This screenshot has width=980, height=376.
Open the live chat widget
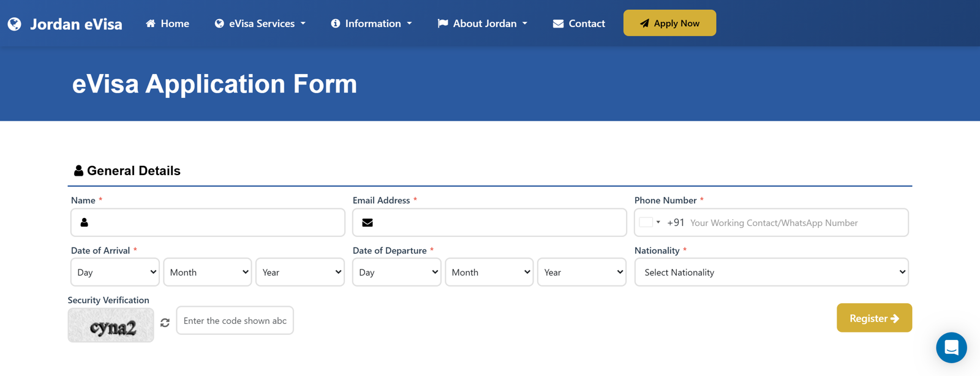[x=951, y=347]
